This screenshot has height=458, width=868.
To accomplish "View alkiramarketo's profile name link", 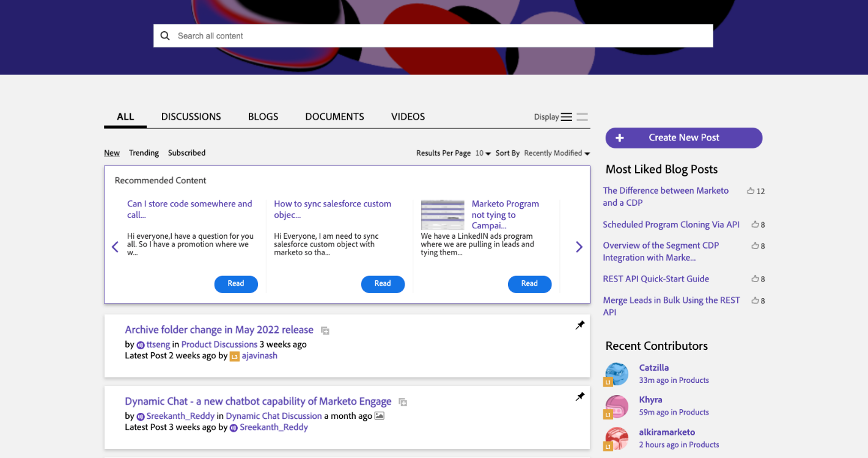I will [x=668, y=432].
